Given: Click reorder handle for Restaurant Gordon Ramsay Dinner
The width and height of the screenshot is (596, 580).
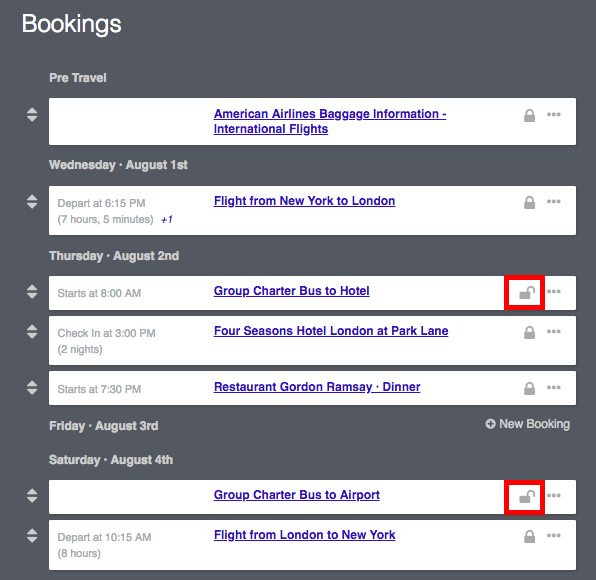Looking at the screenshot, I should [32, 388].
